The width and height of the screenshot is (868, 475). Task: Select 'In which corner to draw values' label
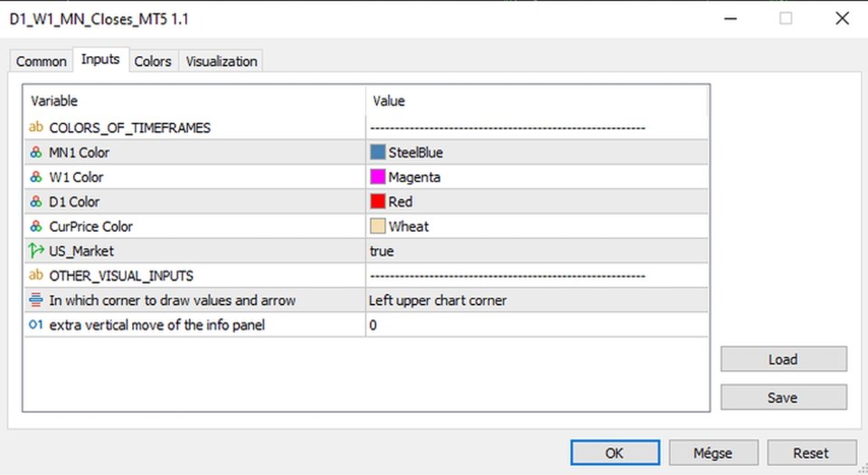coord(172,300)
